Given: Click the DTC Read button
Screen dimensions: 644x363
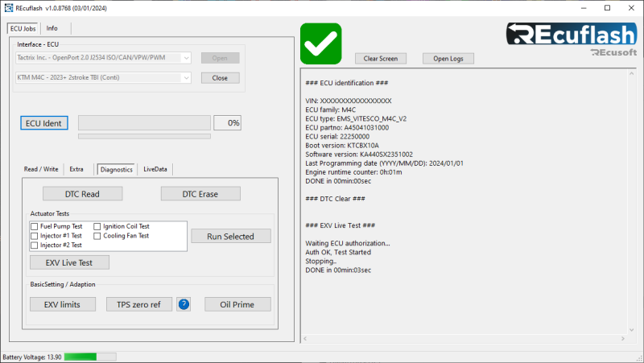Looking at the screenshot, I should [83, 194].
